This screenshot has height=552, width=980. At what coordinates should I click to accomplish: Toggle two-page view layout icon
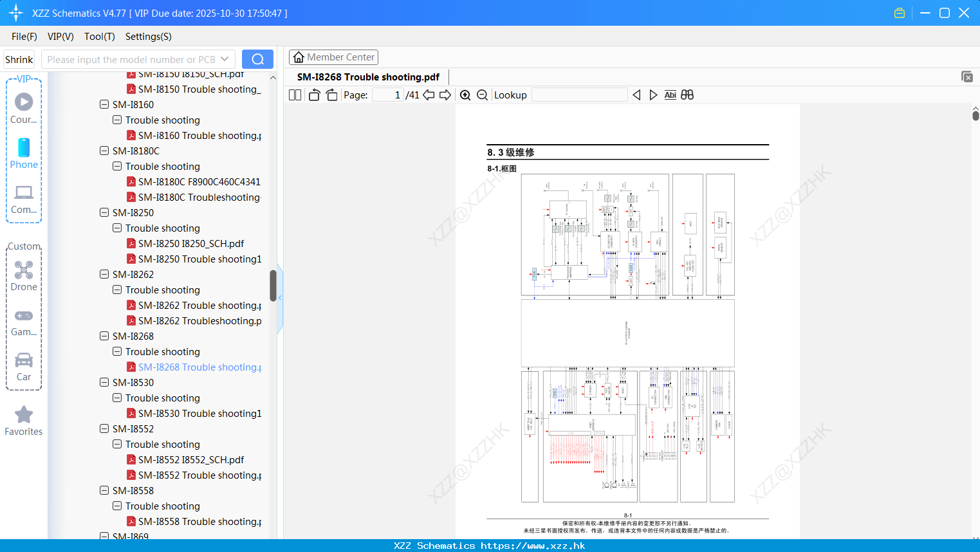[295, 95]
